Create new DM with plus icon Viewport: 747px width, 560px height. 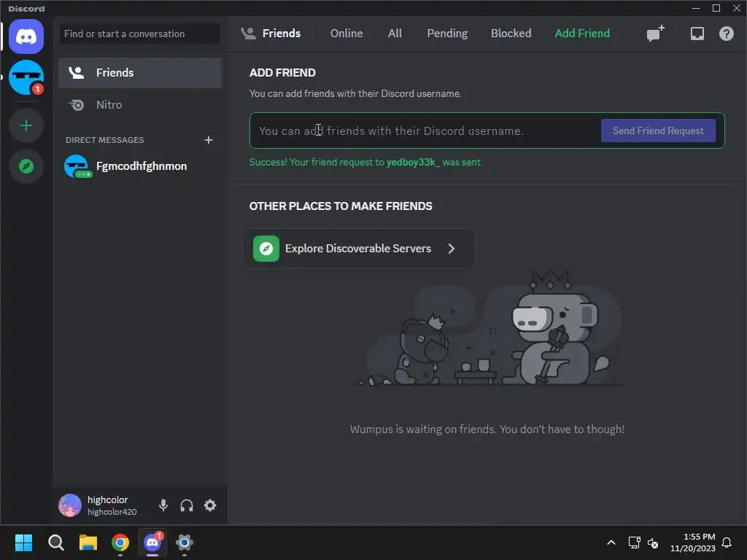208,140
